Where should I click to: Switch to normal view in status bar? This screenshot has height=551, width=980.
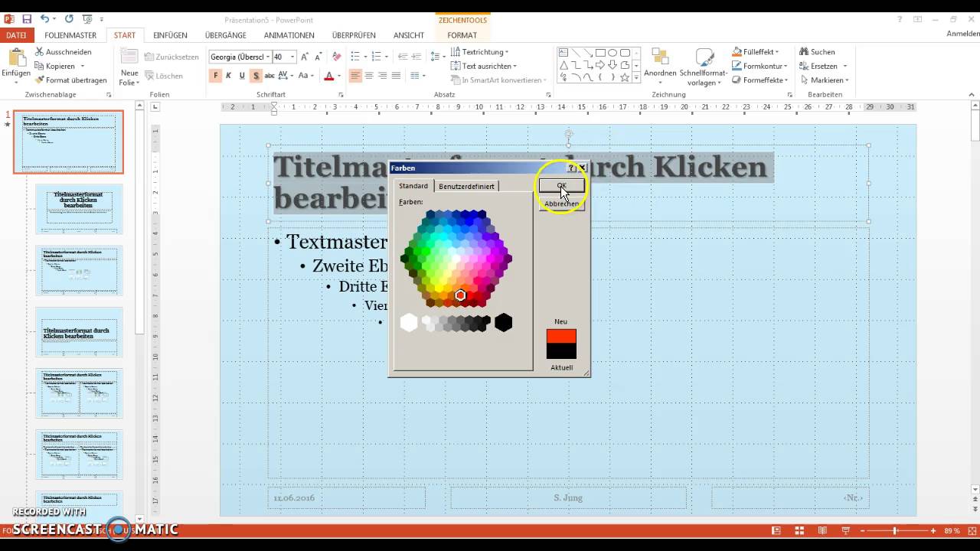[x=776, y=530]
